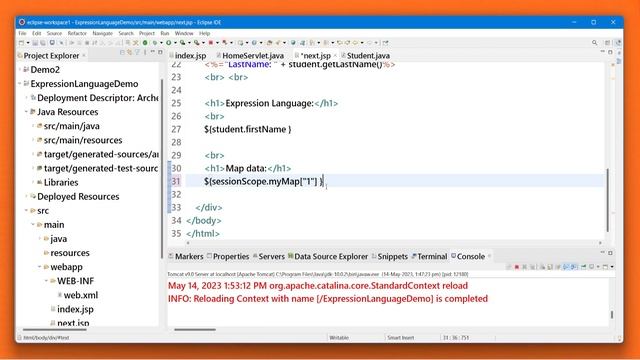Close the next.jsp editor tab
This screenshot has height=360, width=640.
point(335,56)
